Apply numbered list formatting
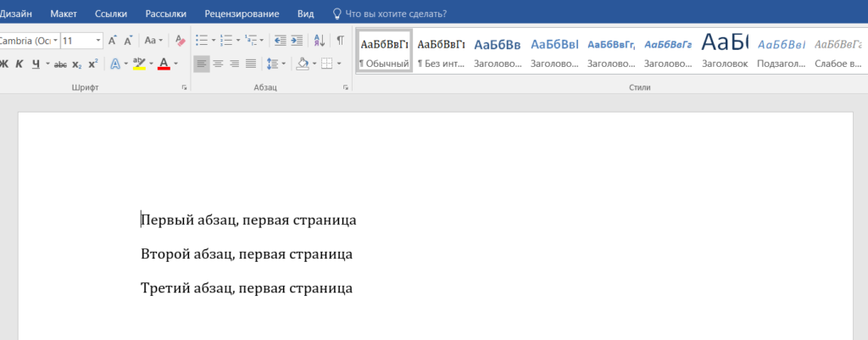 225,41
